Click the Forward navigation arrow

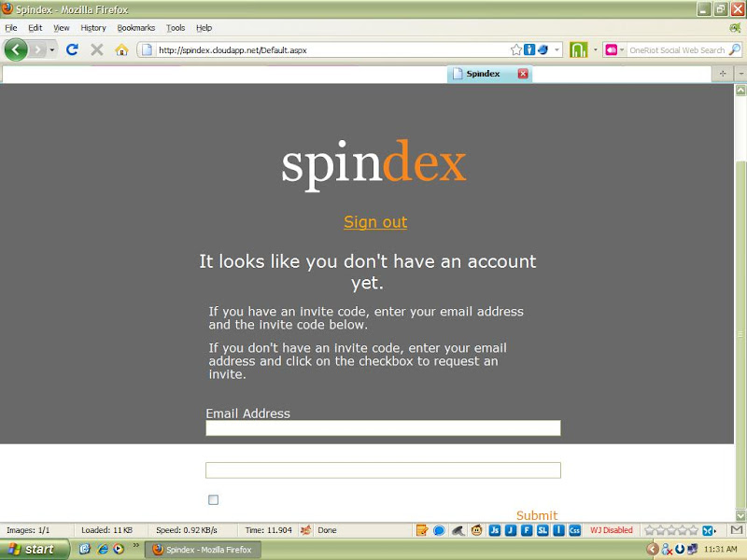coord(37,49)
